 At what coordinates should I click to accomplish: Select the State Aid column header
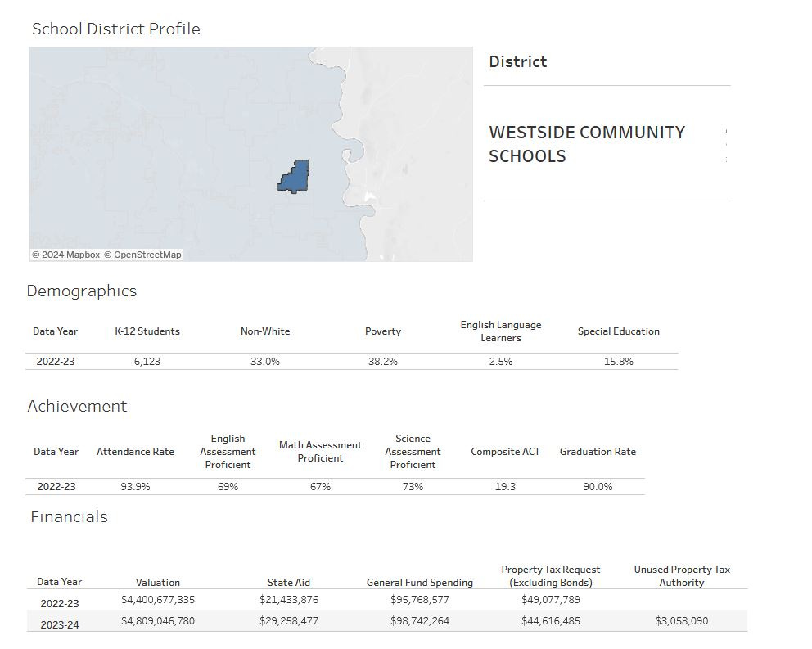[x=288, y=583]
